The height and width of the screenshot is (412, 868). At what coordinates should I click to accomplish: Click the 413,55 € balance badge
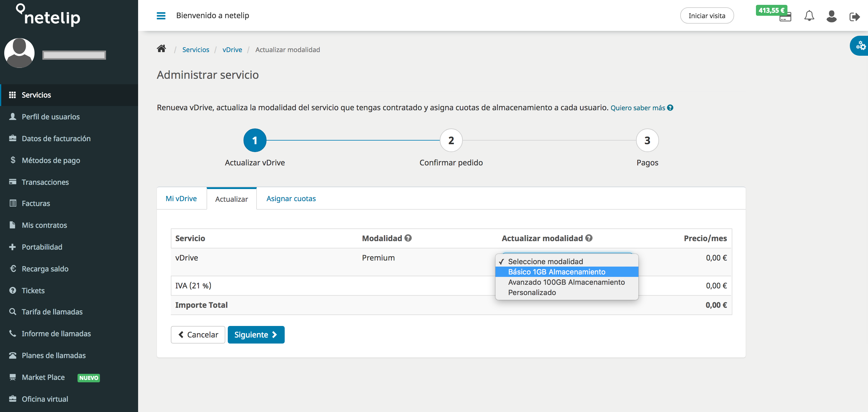point(771,10)
